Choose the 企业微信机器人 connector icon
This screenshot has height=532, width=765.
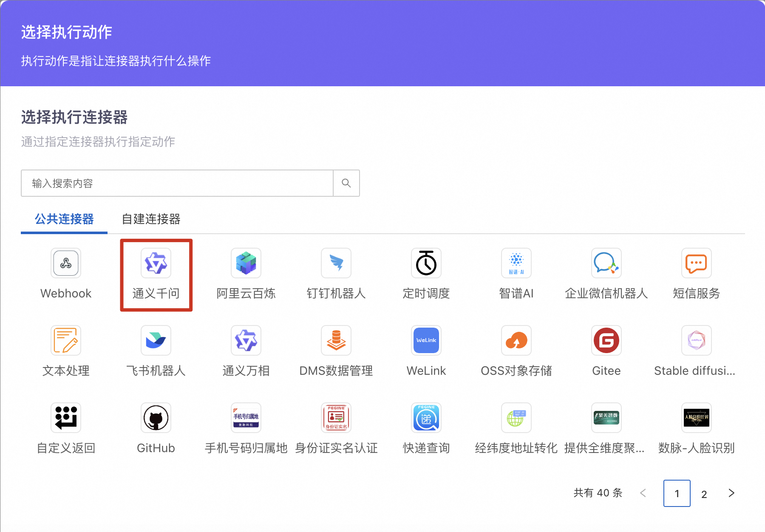point(606,263)
